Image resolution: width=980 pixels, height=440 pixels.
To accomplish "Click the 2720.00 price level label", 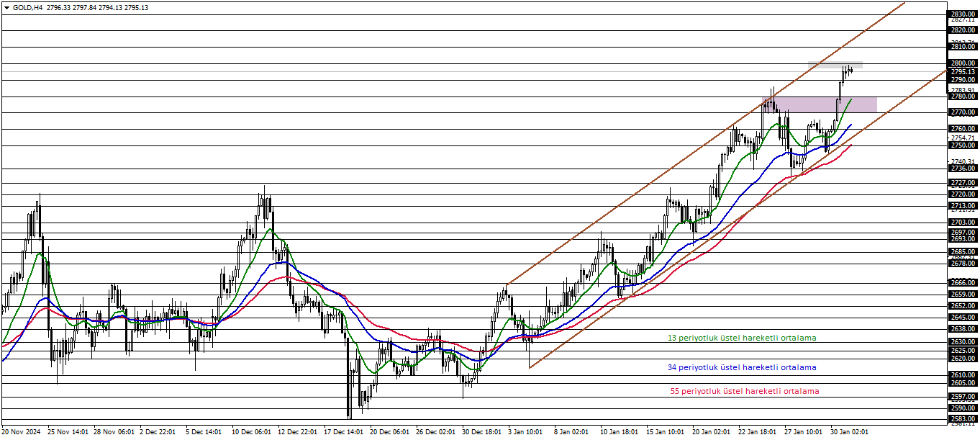I will tap(963, 194).
